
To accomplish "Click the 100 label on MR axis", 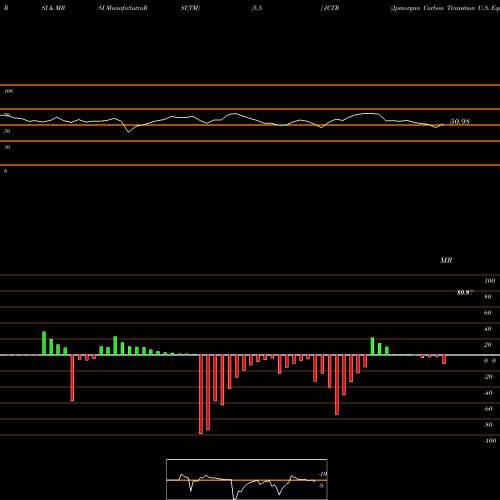I will click(489, 281).
